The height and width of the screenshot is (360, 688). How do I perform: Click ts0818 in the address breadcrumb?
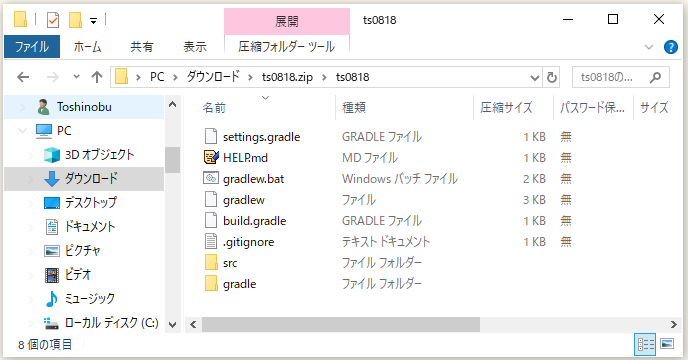[x=352, y=77]
